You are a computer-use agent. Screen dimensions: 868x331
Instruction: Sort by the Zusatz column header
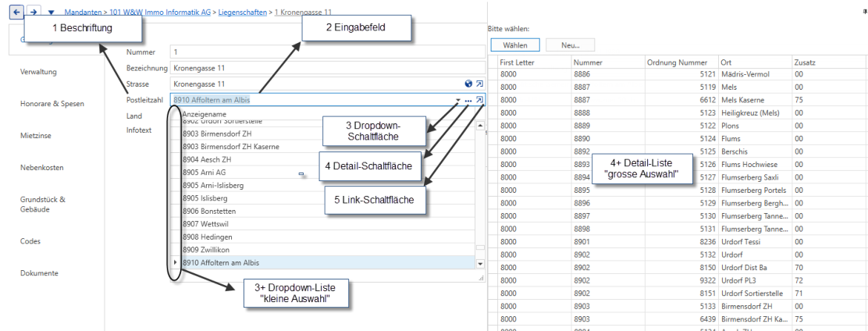pos(829,62)
